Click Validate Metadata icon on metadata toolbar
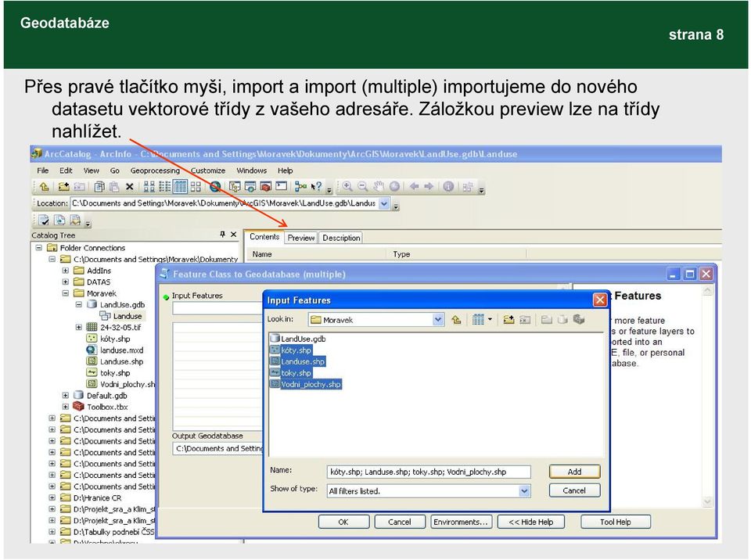751x560 pixels. click(x=44, y=220)
